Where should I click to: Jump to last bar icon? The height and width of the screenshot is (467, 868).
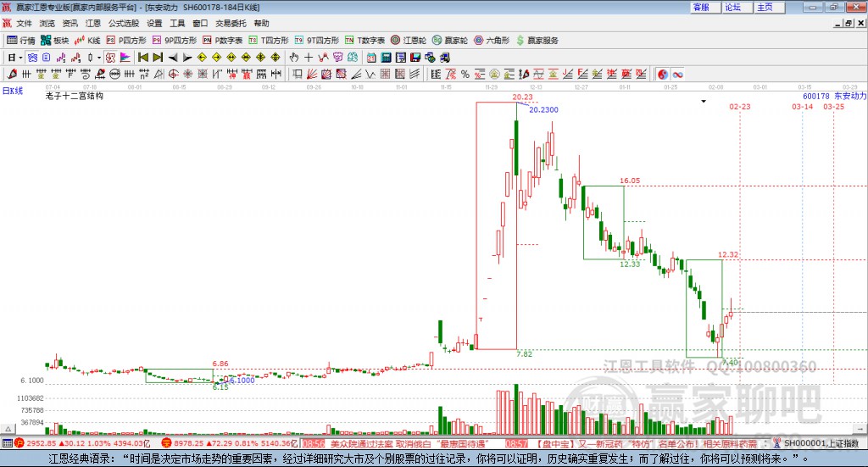(x=158, y=58)
